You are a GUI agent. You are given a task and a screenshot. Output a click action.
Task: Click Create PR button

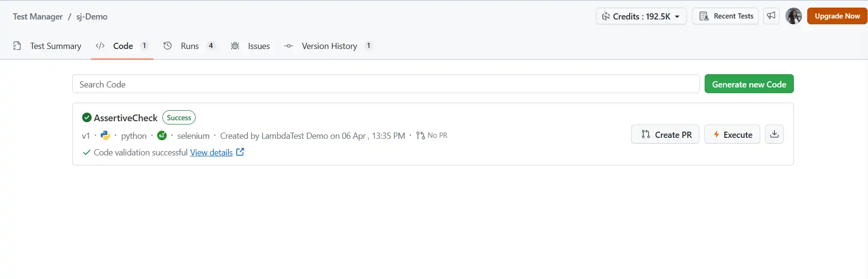coord(665,135)
